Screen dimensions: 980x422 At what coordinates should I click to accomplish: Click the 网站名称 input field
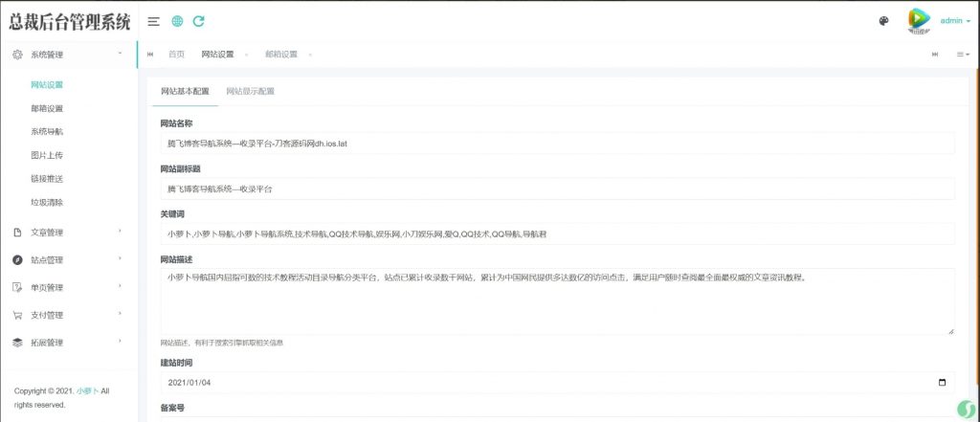(x=558, y=144)
